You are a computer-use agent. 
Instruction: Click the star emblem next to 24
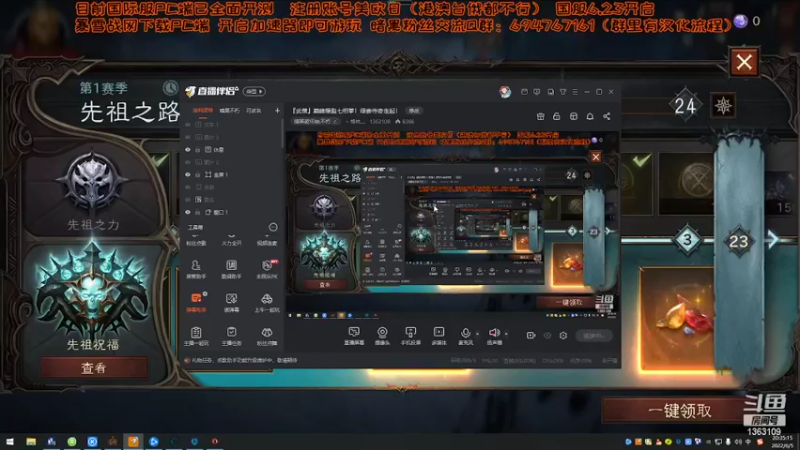coord(723,106)
